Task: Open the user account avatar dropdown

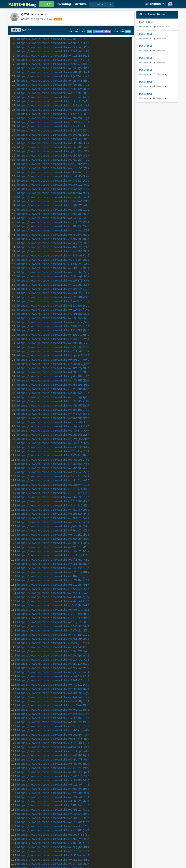Action: point(172,4)
